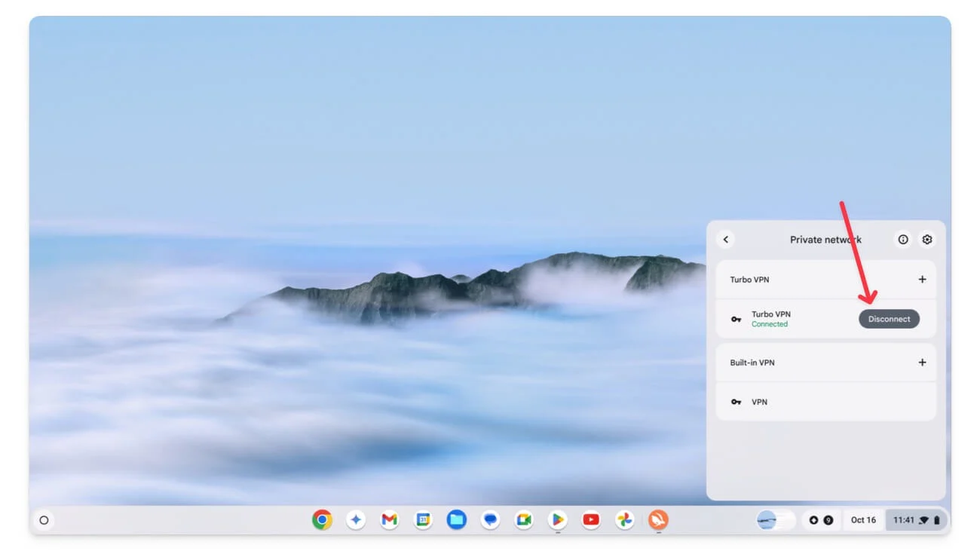The height and width of the screenshot is (551, 980).
Task: Open the Oct 16 date calendar
Action: tap(863, 520)
